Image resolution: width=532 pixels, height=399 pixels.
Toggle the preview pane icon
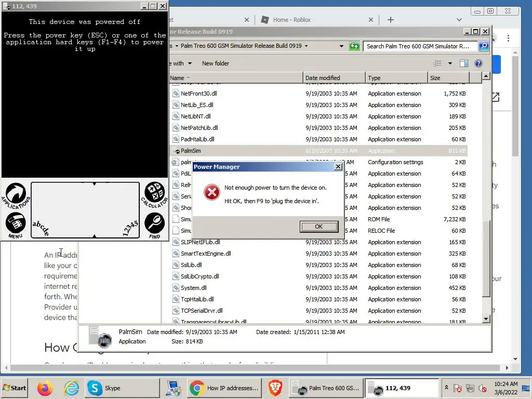coord(464,63)
